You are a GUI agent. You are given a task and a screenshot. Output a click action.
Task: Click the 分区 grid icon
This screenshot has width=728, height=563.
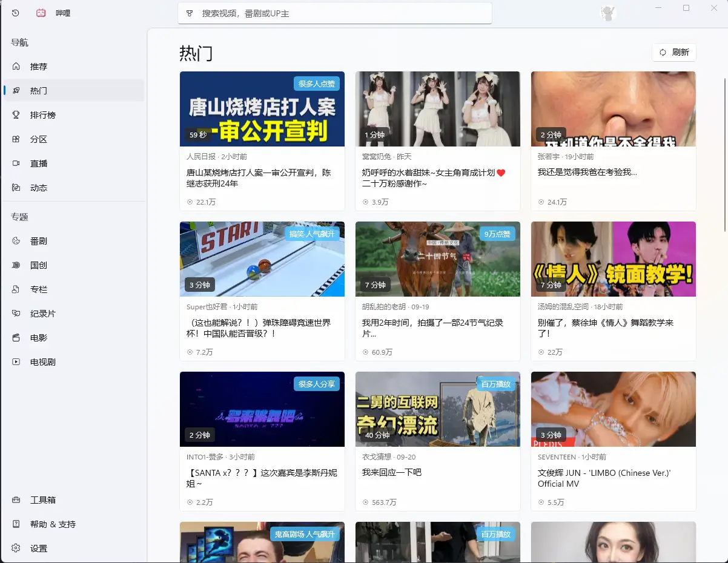pyautogui.click(x=16, y=139)
